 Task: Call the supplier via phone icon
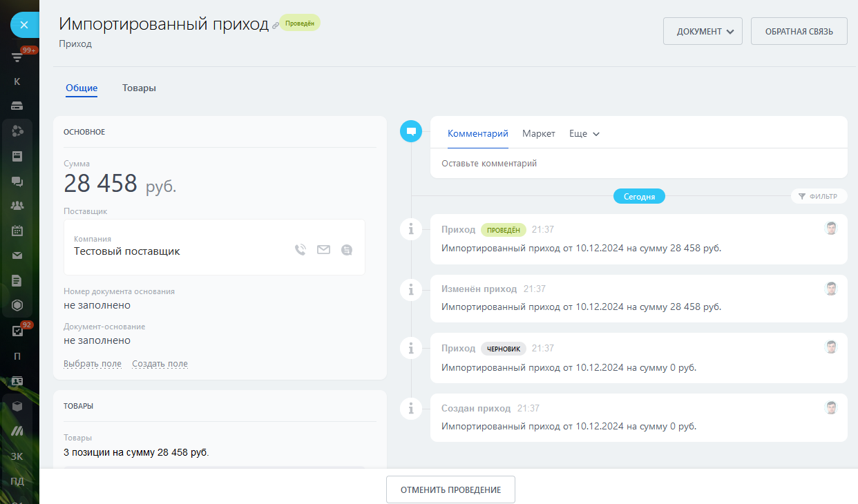[300, 250]
